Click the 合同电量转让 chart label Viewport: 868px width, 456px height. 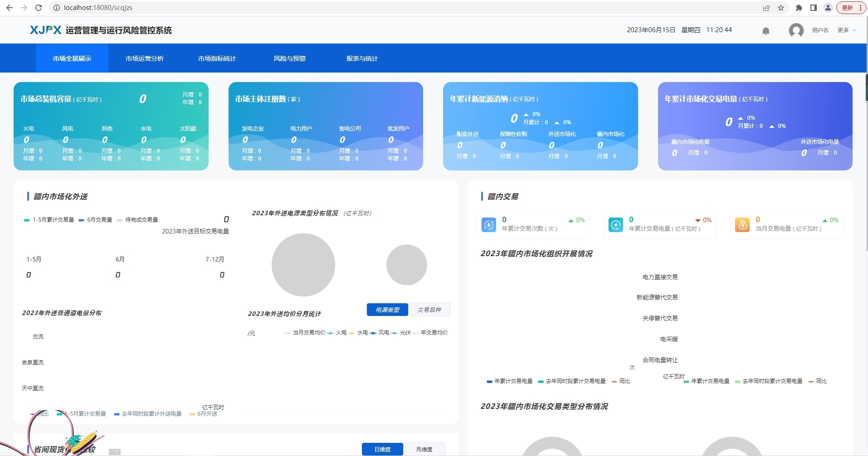660,360
